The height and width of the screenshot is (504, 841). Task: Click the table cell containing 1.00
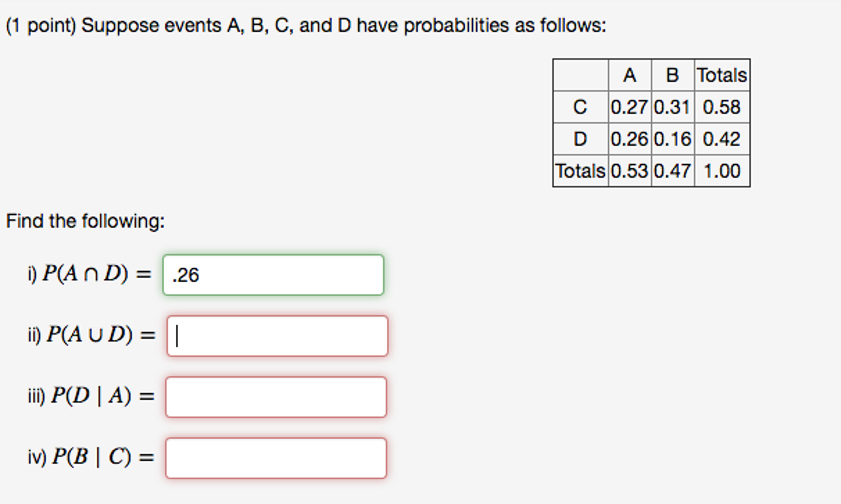click(x=722, y=171)
